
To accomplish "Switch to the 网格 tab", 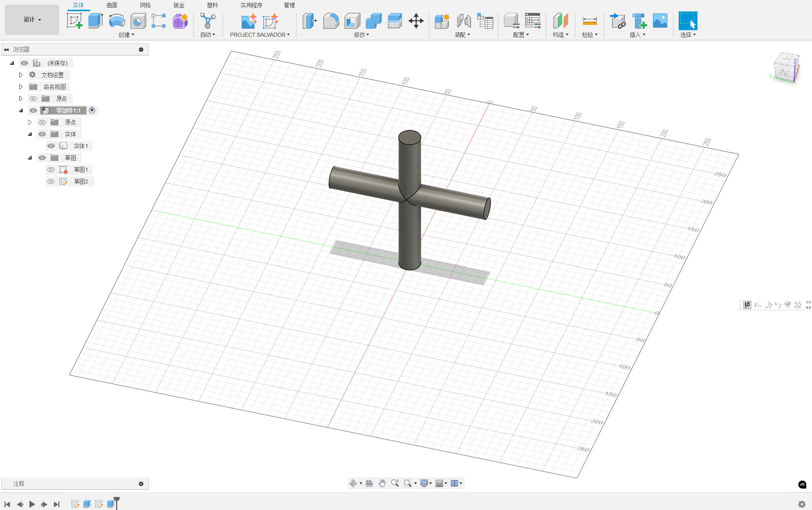I will click(x=146, y=5).
